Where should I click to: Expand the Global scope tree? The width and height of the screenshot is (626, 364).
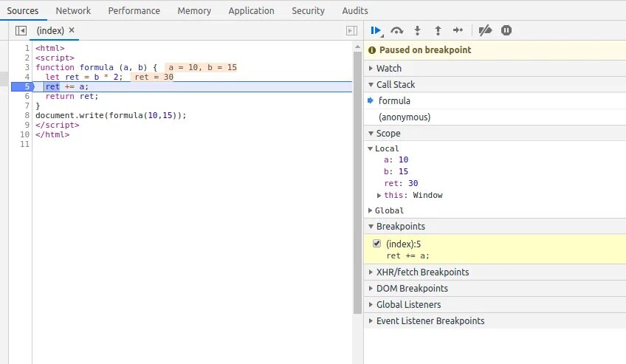[370, 210]
